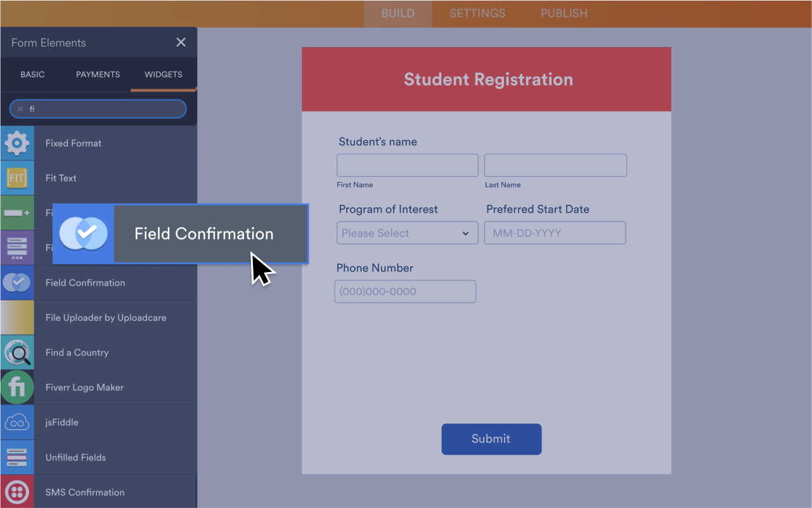Click the Fiverr Logo Maker icon
The height and width of the screenshot is (508, 812).
click(x=17, y=388)
